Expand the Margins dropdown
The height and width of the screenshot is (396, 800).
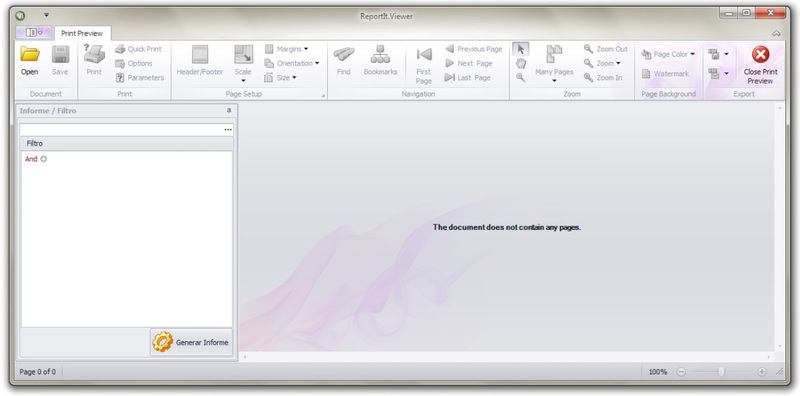pos(287,49)
